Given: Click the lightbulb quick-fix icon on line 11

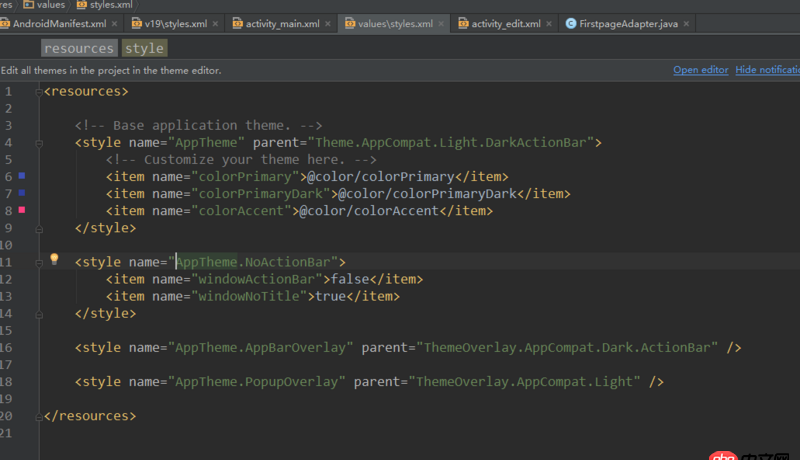Looking at the screenshot, I should pos(56,260).
